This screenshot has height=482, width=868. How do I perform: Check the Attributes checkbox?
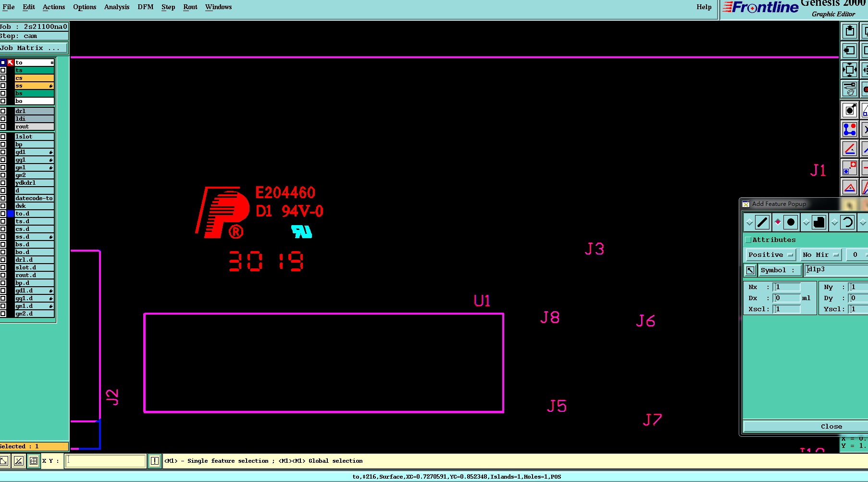click(748, 240)
